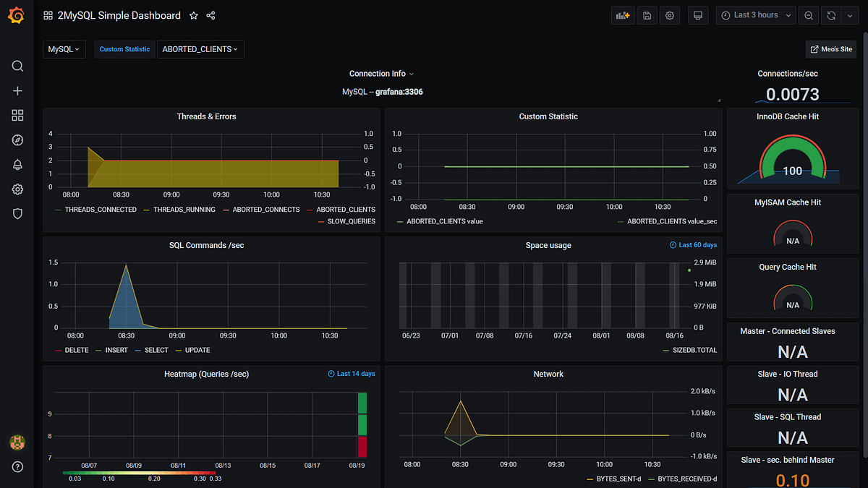Click the Save dashboard icon
This screenshot has width=868, height=488.
(647, 14)
